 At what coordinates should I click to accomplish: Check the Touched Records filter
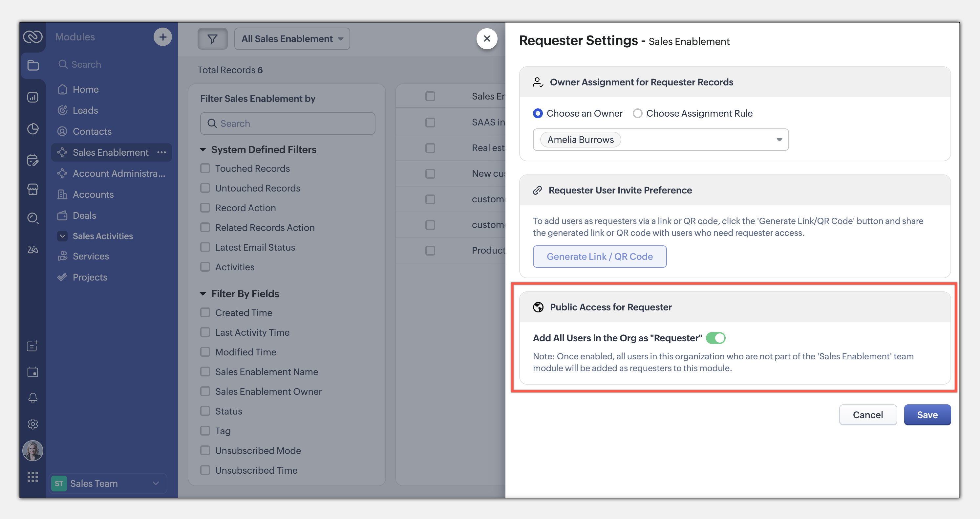205,168
